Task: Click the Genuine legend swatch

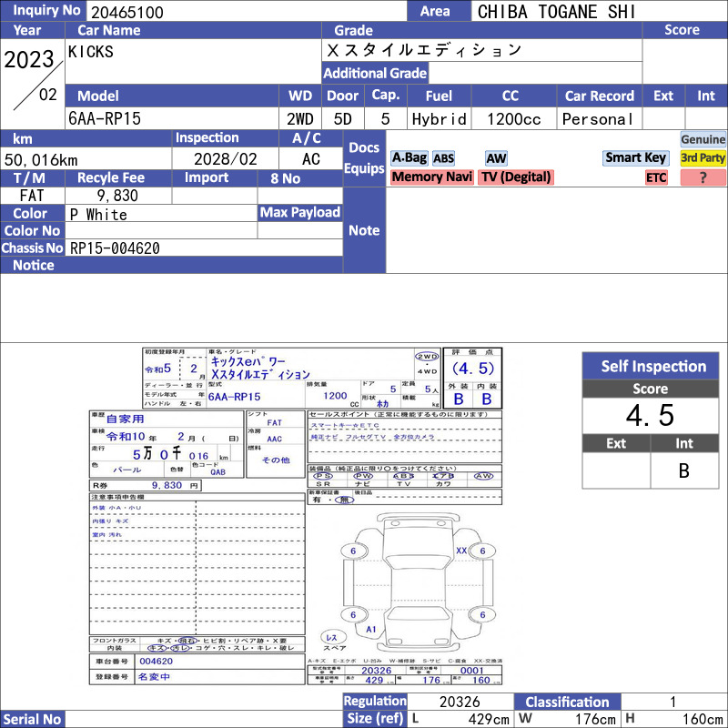Action: pos(703,139)
